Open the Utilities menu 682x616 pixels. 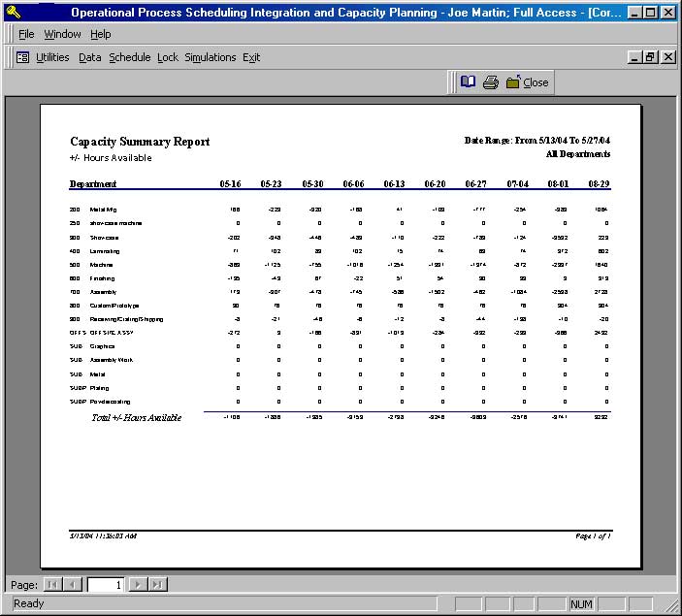52,57
